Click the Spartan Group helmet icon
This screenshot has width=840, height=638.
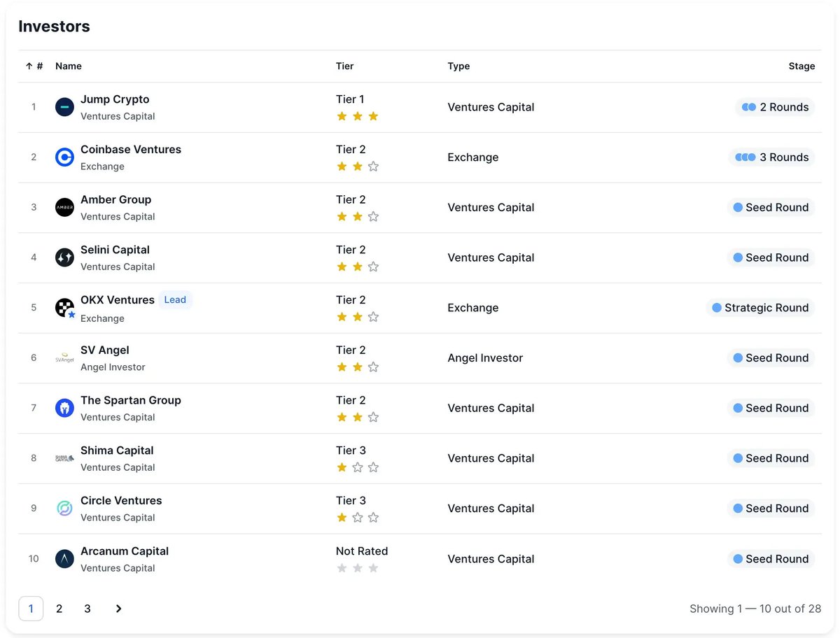(64, 408)
